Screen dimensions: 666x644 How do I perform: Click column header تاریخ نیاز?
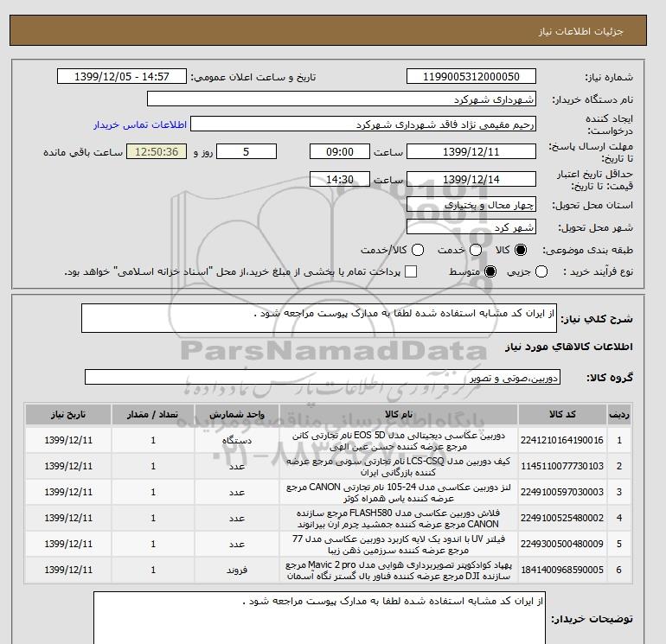click(68, 414)
